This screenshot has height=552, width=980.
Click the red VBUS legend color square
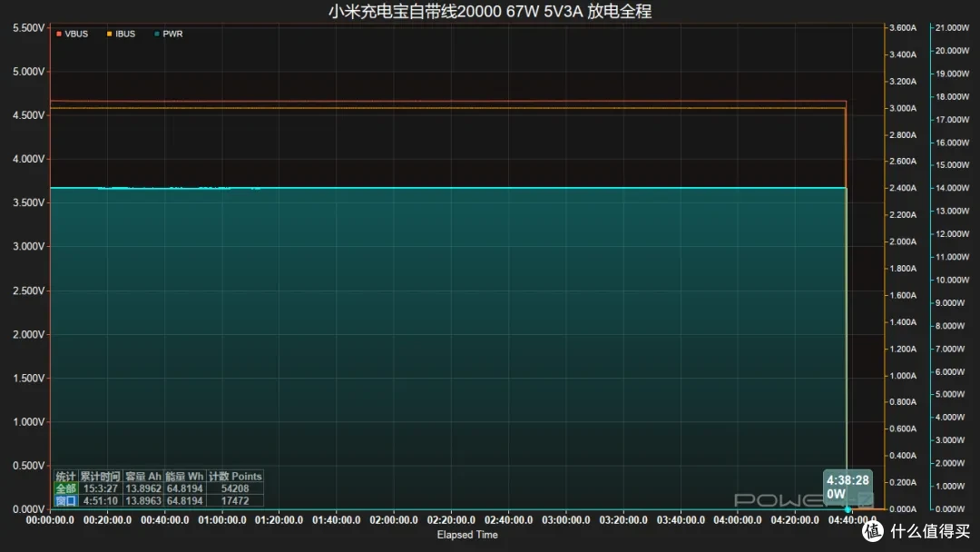pyautogui.click(x=59, y=34)
